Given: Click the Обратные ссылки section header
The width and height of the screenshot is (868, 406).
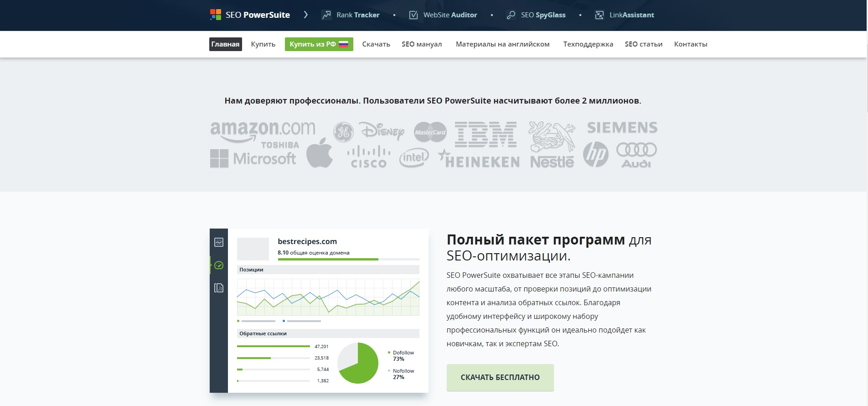Looking at the screenshot, I should 328,333.
